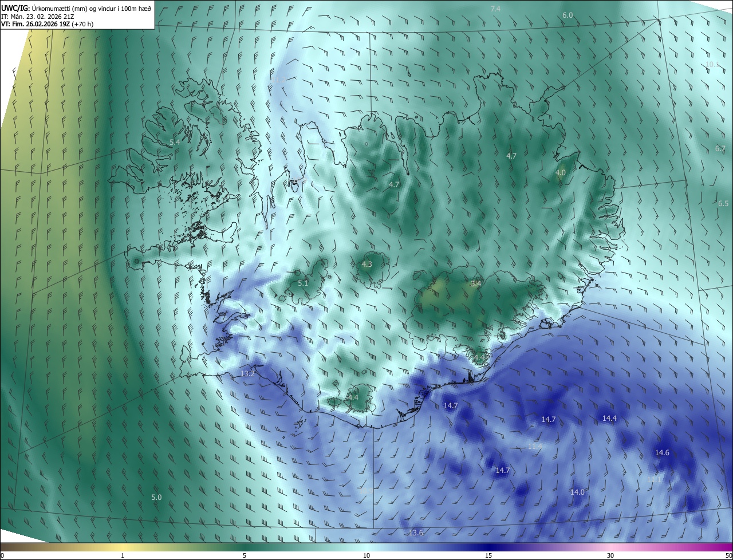Click the 13.2 value label
The image size is (733, 560).
pyautogui.click(x=247, y=374)
